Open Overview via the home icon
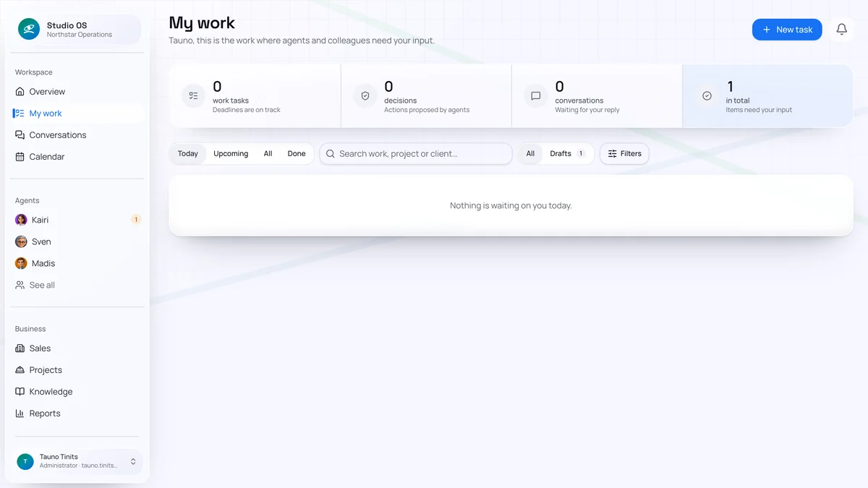The width and height of the screenshot is (868, 488). coord(20,92)
